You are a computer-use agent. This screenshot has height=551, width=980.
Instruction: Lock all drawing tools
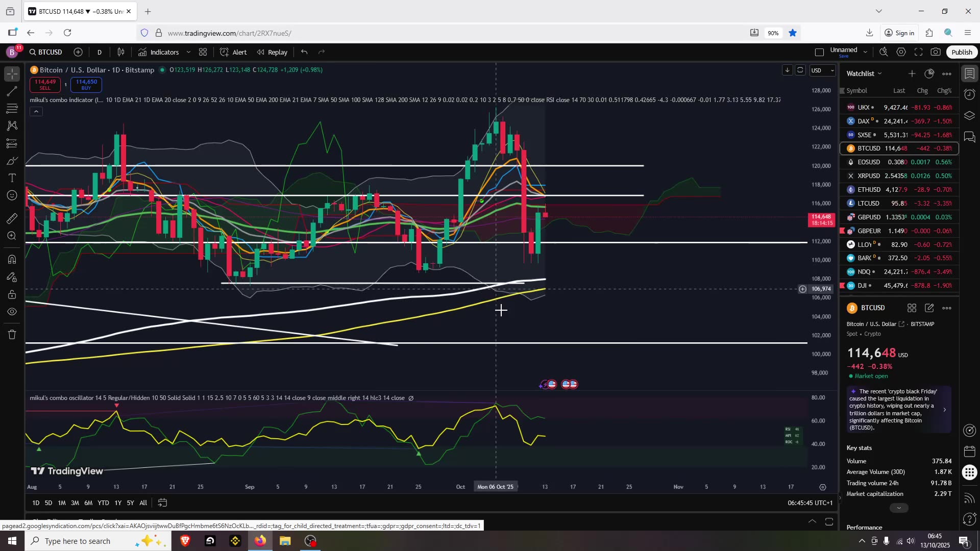click(11, 294)
